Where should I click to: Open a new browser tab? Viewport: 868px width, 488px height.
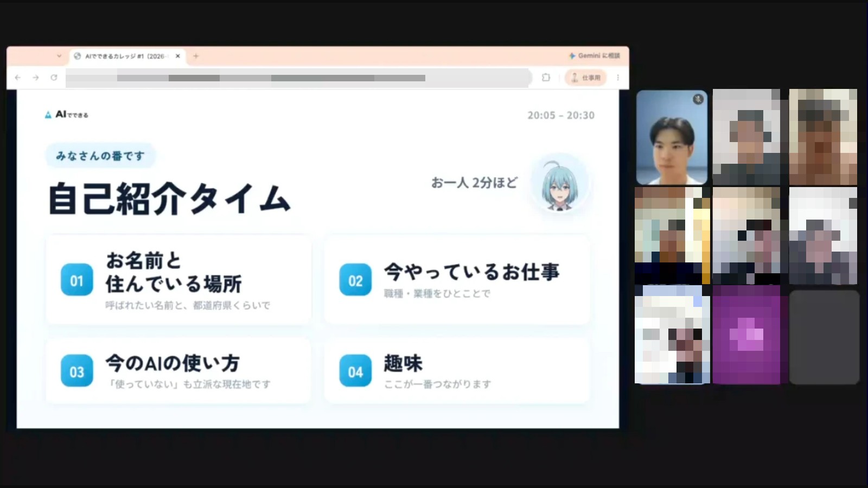click(x=196, y=56)
